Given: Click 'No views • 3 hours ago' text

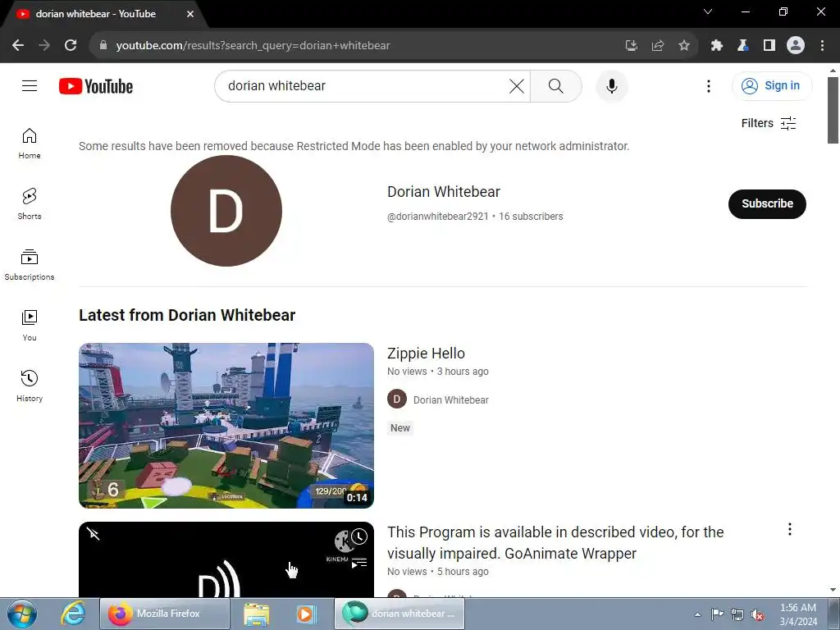Looking at the screenshot, I should click(x=438, y=372).
